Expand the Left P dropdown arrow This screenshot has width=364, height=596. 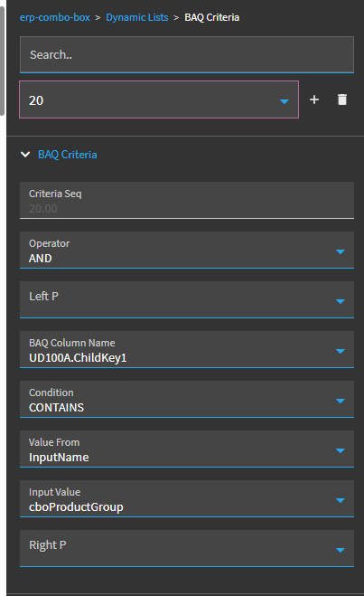(341, 301)
